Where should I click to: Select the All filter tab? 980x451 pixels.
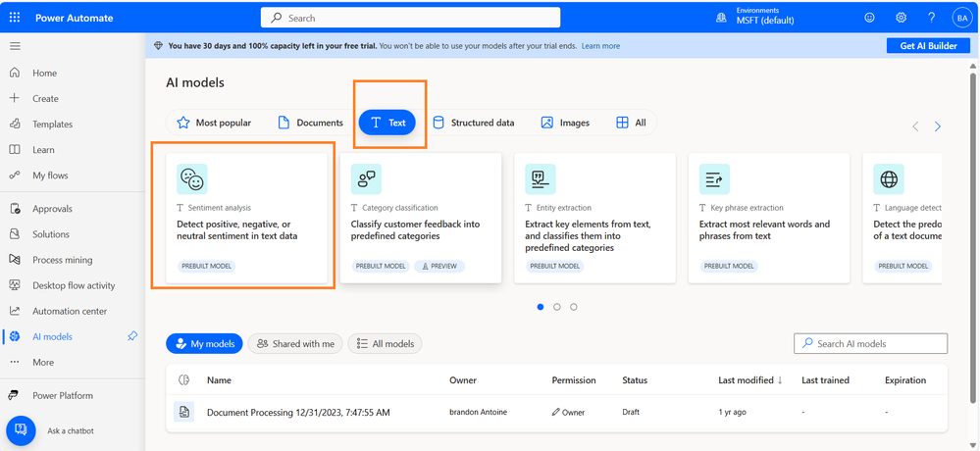tap(631, 123)
